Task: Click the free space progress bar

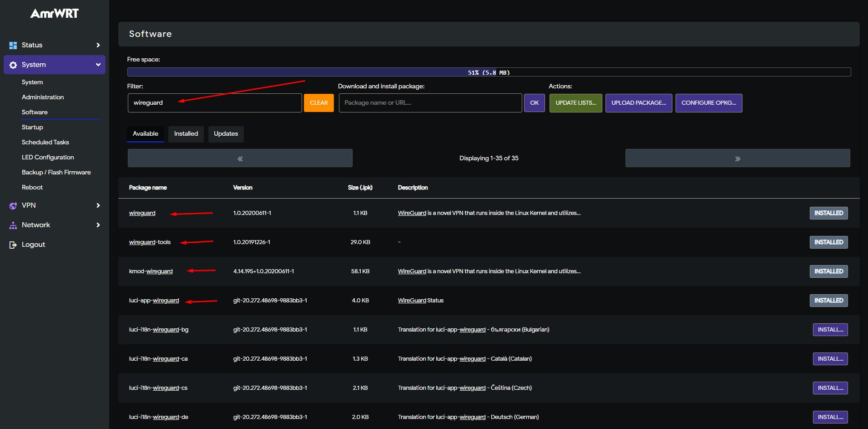Action: [489, 72]
